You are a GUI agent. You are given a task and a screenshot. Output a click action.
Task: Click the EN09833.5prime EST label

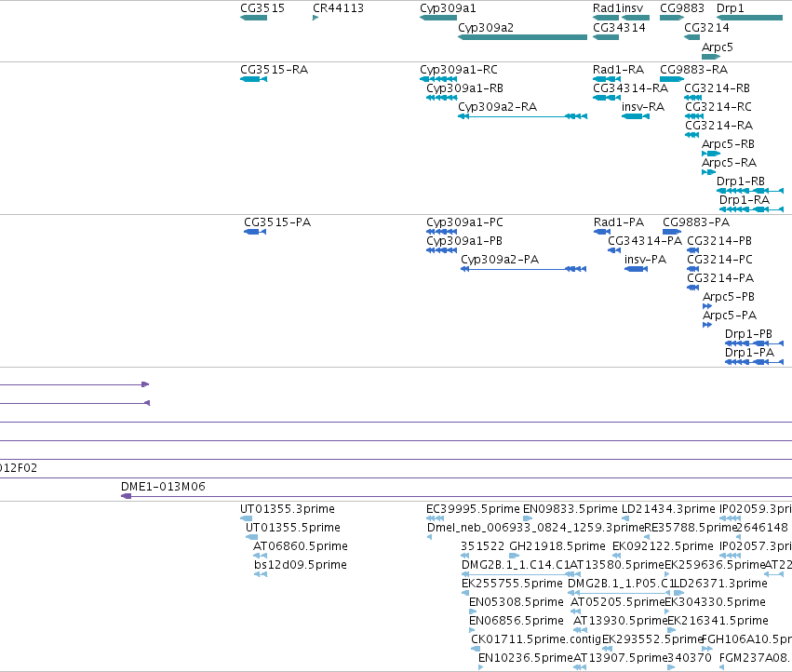[570, 509]
